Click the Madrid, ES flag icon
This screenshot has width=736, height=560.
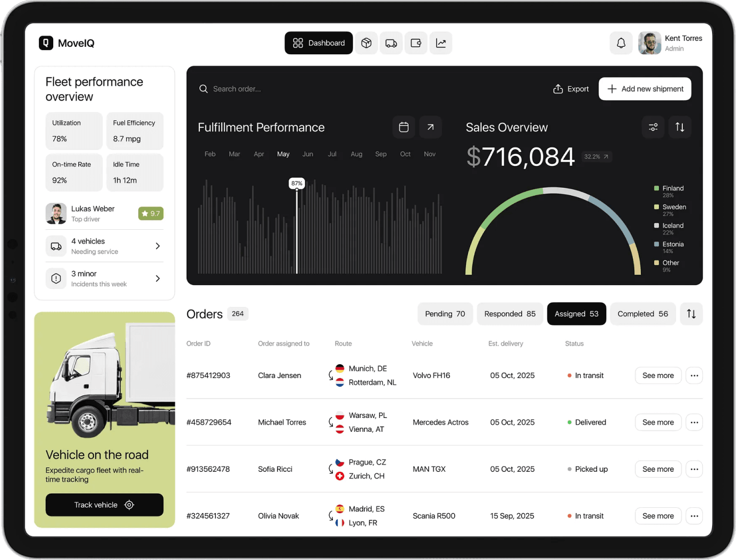[x=340, y=509]
